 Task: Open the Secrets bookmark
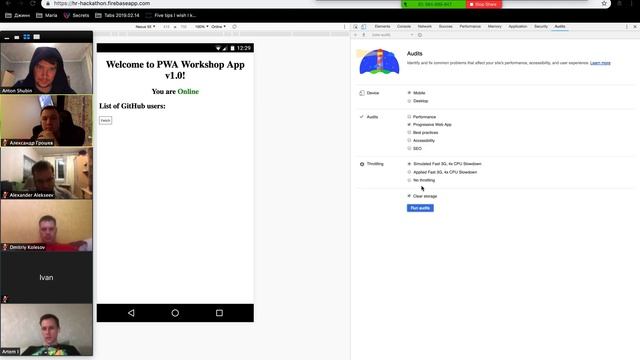pos(76,16)
